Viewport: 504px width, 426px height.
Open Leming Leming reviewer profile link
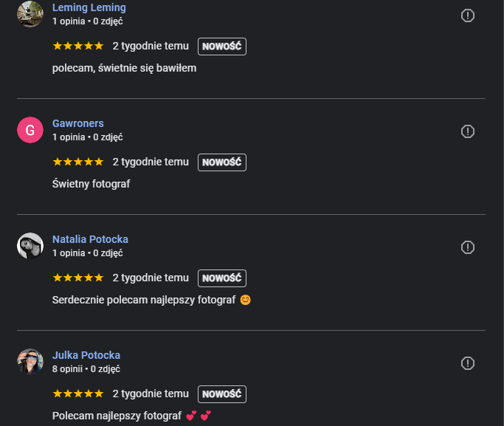(89, 7)
